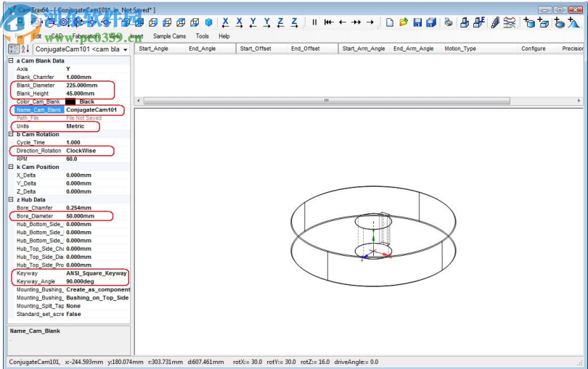Click the Save All multi-disk icon
Screen dimensions: 588x369
click(431, 22)
